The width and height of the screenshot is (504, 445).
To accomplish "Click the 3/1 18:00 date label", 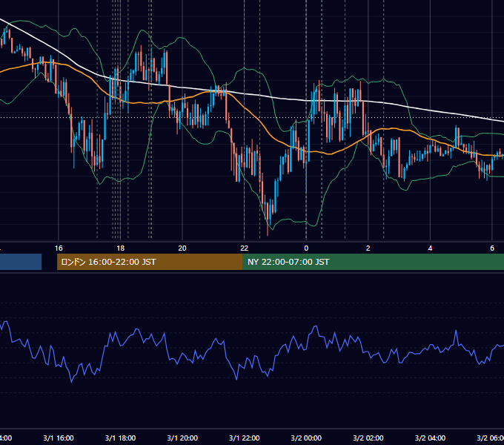I will click(121, 438).
